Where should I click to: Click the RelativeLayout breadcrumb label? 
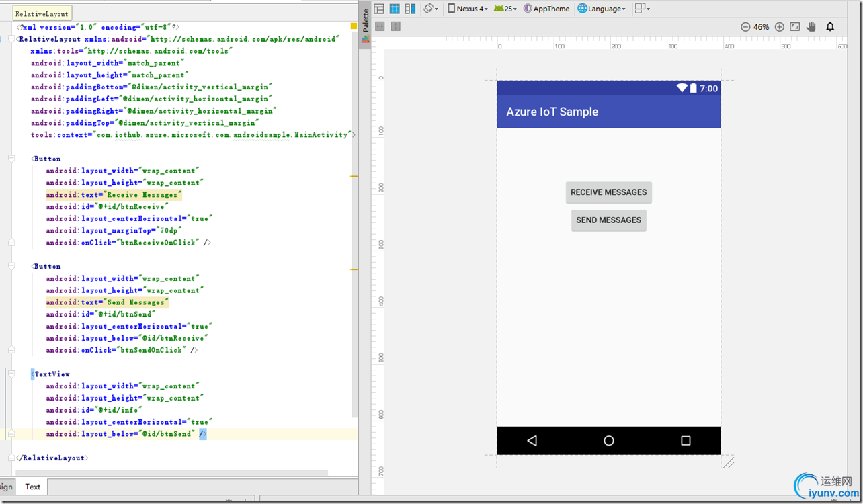42,13
